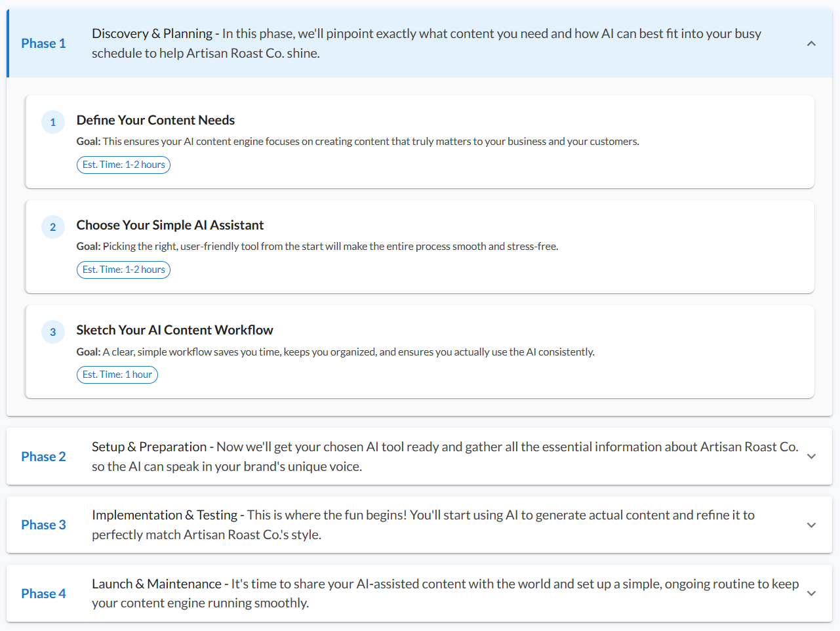
Task: Click the Est. Time 1-2 hours badge under step 1
Action: click(123, 165)
